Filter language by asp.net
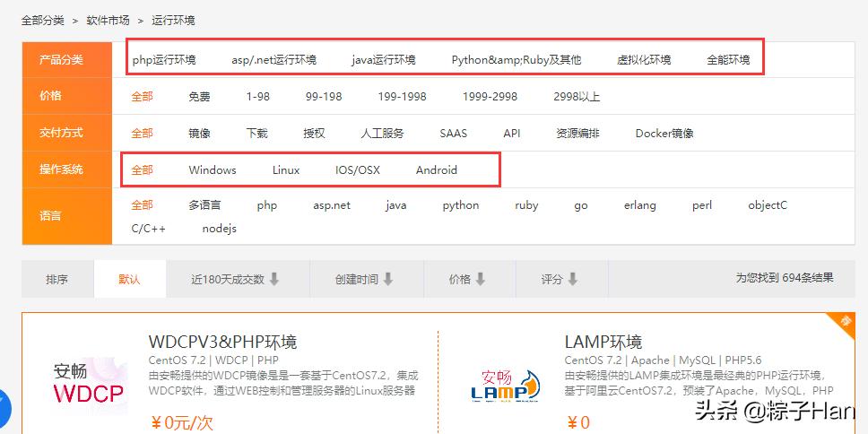Viewport: 868px width, 434px height. point(332,205)
